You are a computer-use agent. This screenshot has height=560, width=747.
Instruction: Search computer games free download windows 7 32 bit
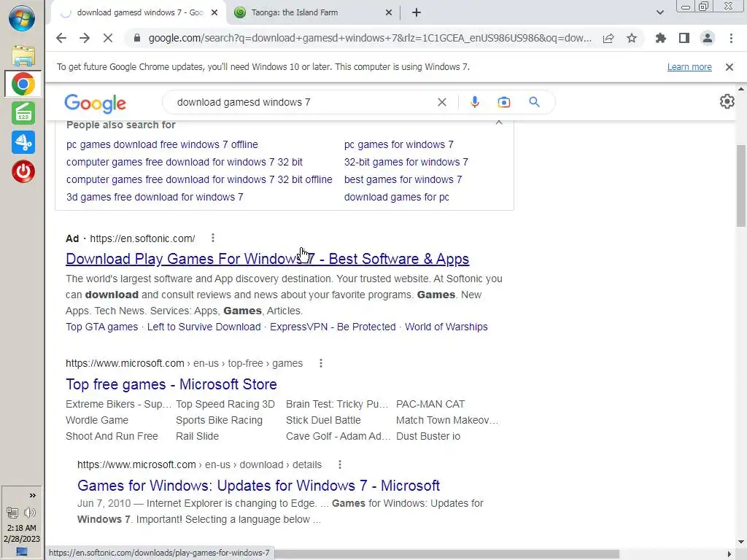pyautogui.click(x=185, y=162)
